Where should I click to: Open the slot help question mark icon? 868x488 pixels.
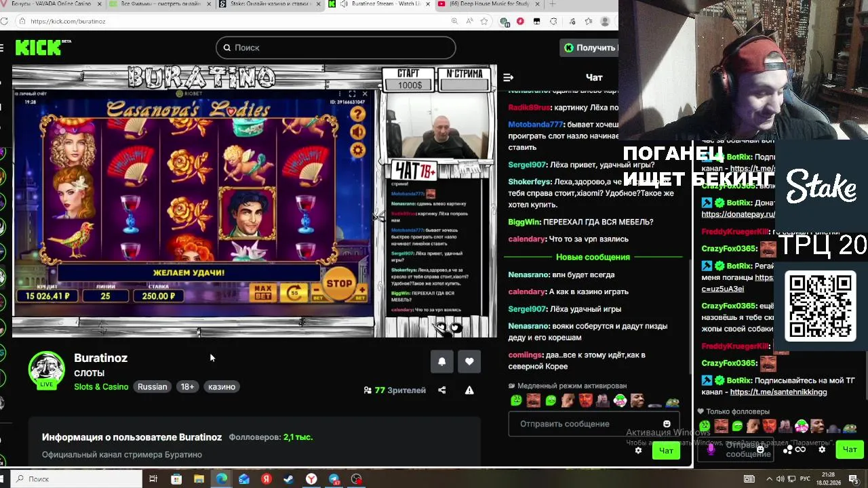(x=357, y=114)
